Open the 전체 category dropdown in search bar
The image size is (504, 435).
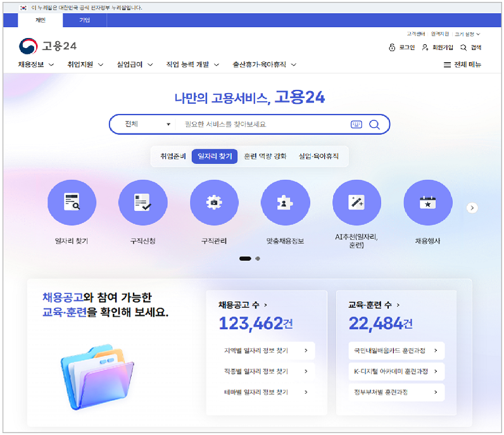(148, 124)
